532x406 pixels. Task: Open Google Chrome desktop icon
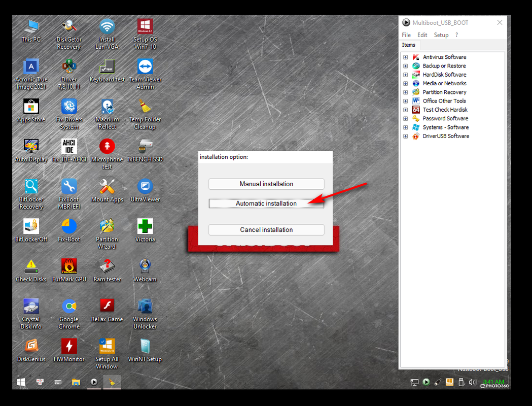69,314
